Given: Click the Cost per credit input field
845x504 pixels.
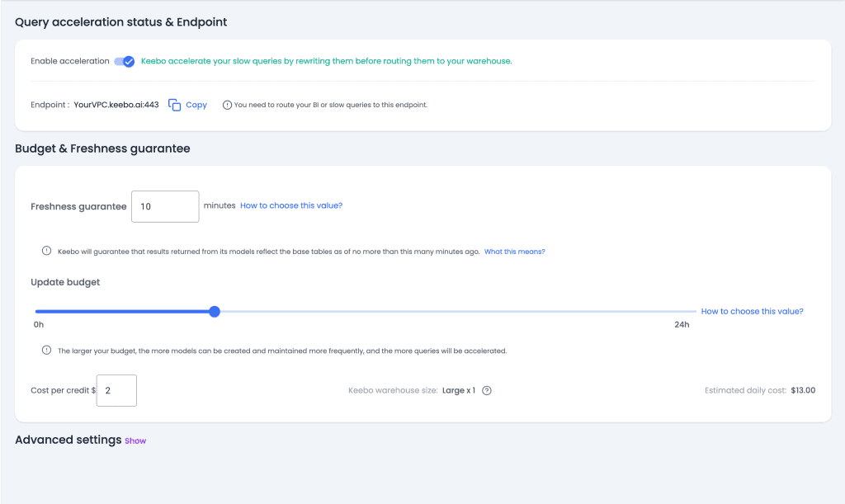Looking at the screenshot, I should 116,390.
